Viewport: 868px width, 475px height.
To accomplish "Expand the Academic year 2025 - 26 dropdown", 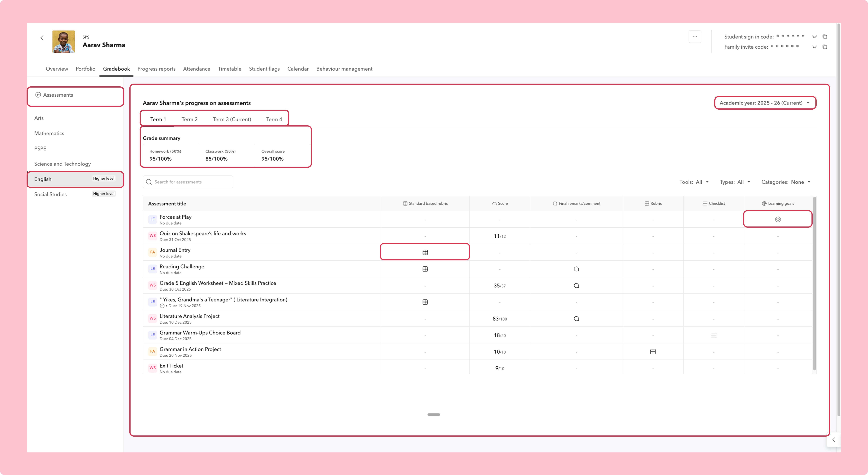I will click(x=765, y=103).
